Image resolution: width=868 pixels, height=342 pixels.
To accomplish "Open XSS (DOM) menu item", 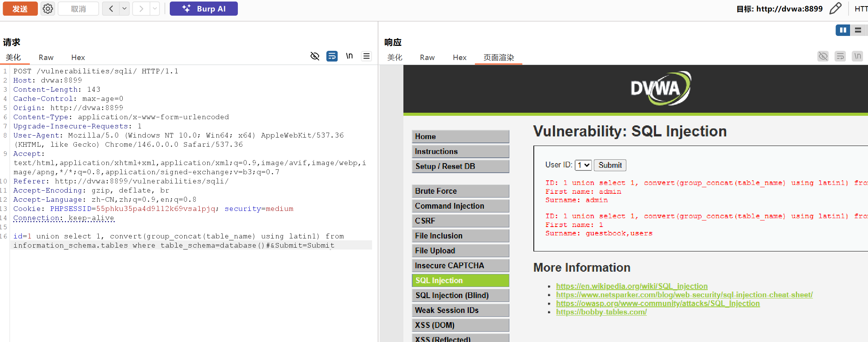I will [x=460, y=325].
